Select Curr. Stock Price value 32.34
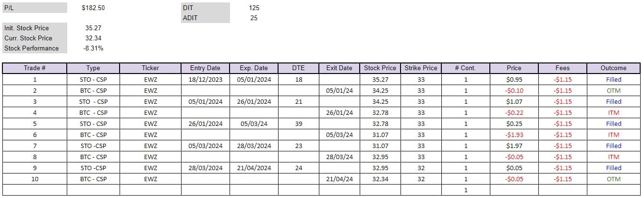 pos(93,38)
